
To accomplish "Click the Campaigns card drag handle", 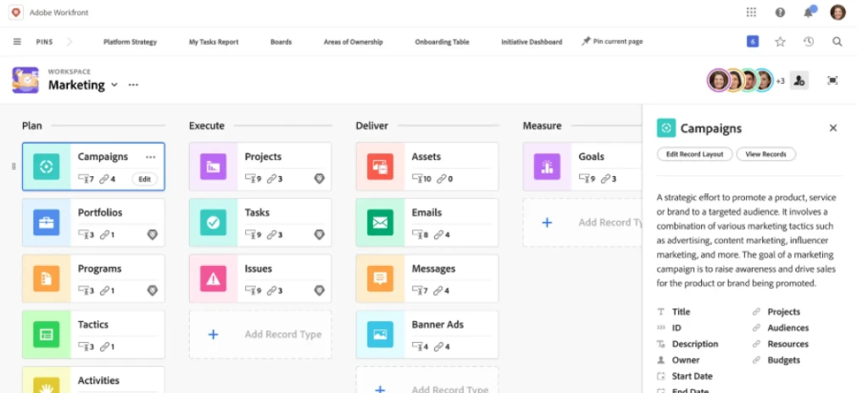I will pyautogui.click(x=14, y=167).
